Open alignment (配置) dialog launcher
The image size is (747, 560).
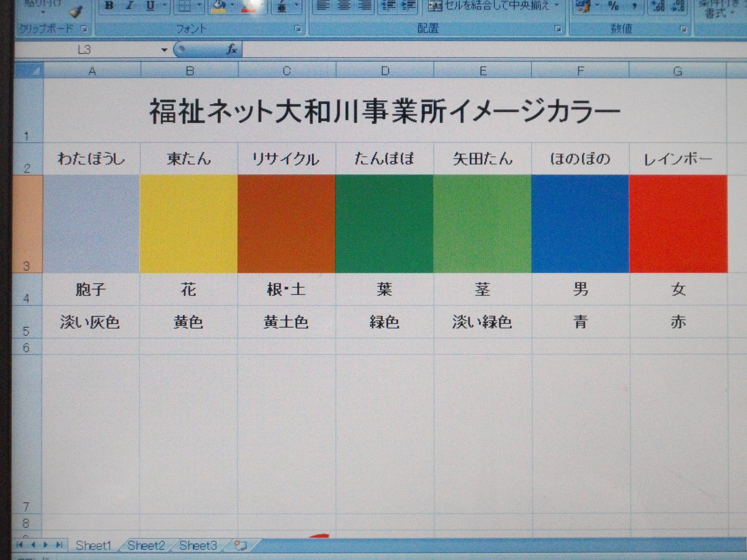[558, 29]
